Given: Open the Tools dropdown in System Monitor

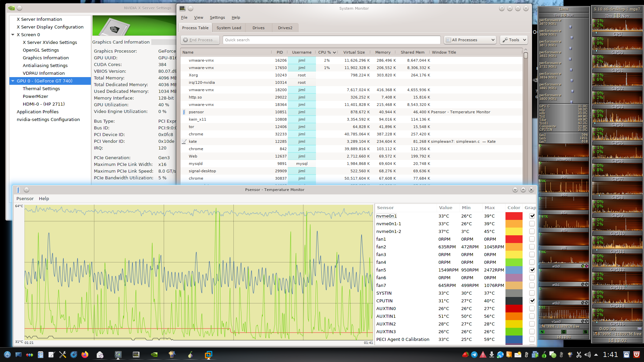Looking at the screenshot, I should tap(514, 40).
